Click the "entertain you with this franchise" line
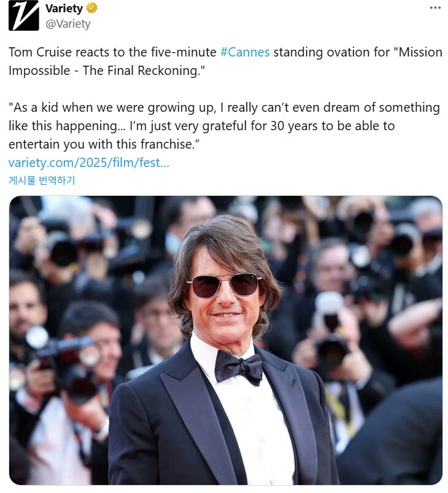The image size is (448, 493). coord(104,145)
